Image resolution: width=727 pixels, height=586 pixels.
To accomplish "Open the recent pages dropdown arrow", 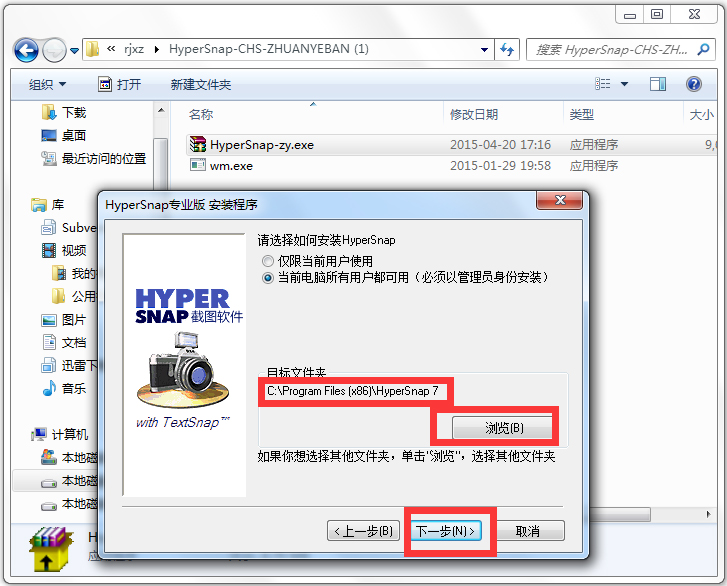I will click(74, 51).
